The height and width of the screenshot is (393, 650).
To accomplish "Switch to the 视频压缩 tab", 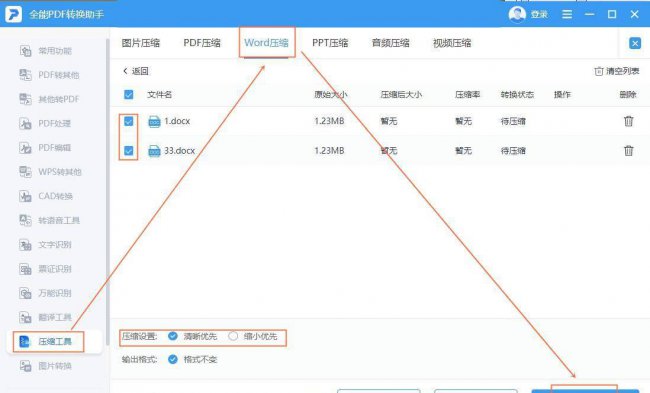I will click(x=452, y=43).
